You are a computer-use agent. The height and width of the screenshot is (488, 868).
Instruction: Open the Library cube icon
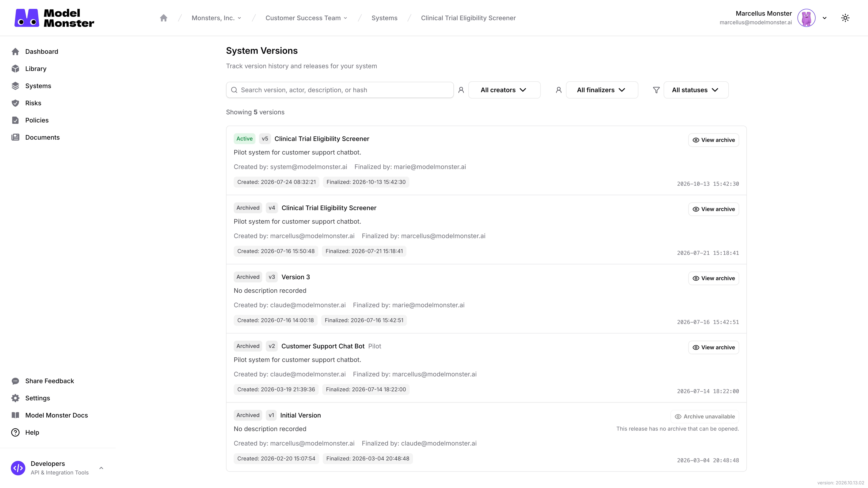(16, 69)
